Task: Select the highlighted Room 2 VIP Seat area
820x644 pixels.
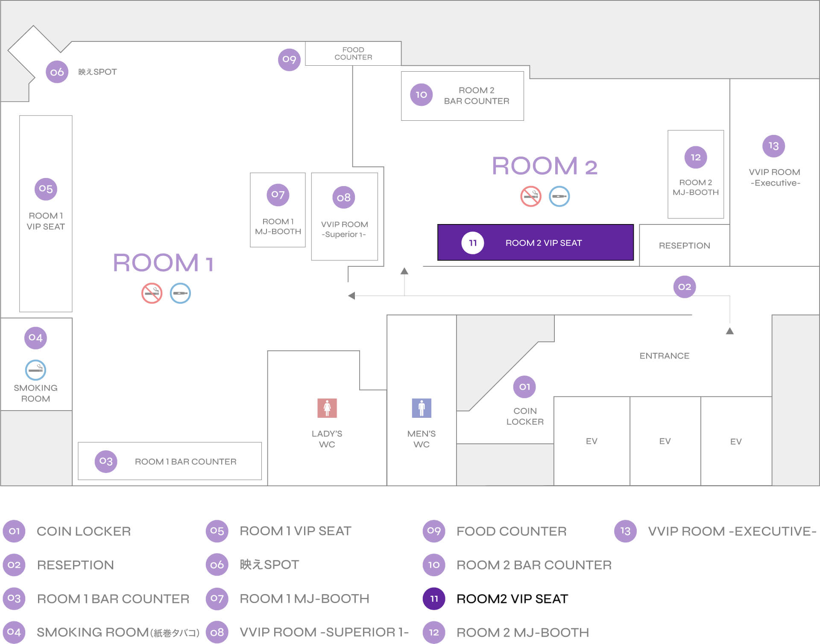Action: [x=535, y=242]
